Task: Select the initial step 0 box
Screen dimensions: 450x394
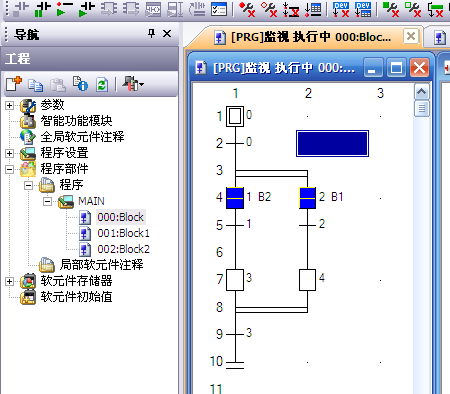Action: tap(235, 116)
